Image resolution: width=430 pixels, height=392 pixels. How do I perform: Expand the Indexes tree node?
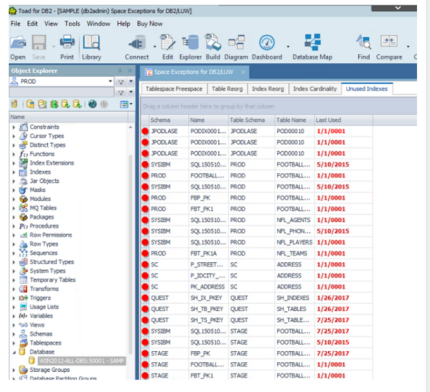pyautogui.click(x=14, y=172)
